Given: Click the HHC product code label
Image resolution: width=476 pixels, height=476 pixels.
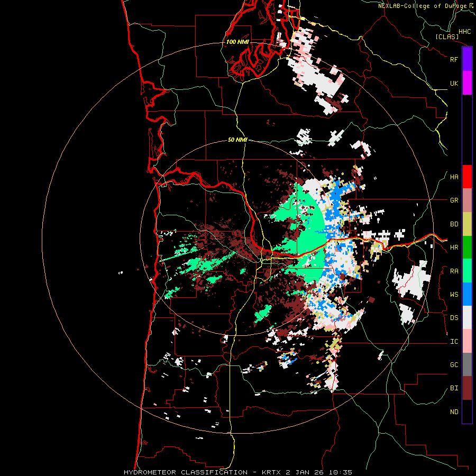Looking at the screenshot, I should 464,32.
